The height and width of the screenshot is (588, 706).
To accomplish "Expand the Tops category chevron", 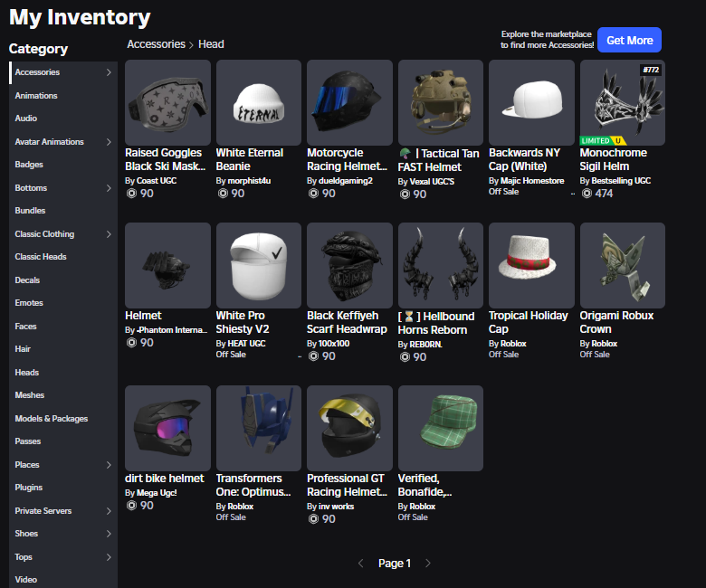I will pyautogui.click(x=109, y=557).
